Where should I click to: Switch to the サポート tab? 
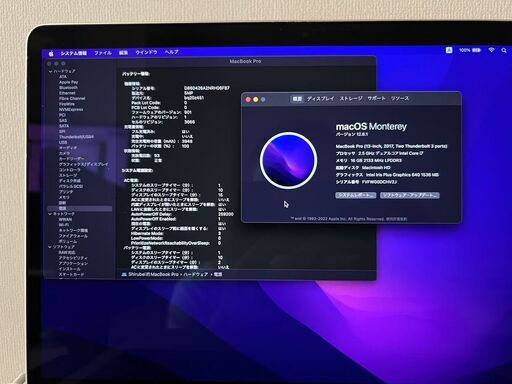[x=376, y=98]
